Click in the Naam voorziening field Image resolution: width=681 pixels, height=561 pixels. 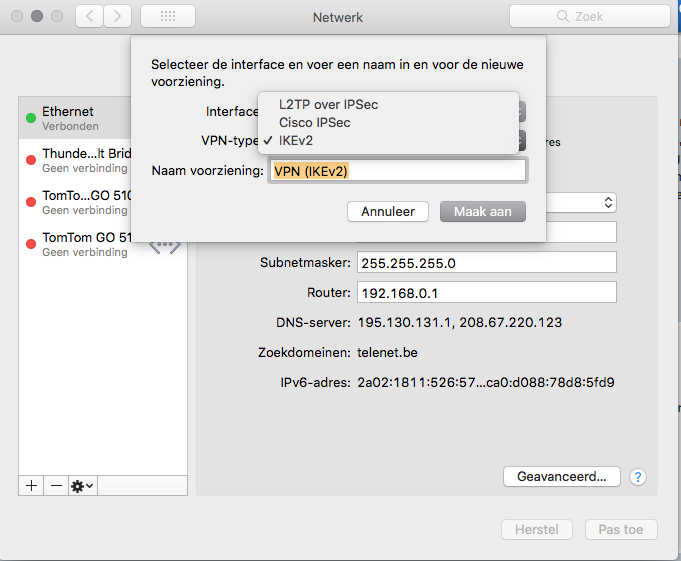pos(397,171)
